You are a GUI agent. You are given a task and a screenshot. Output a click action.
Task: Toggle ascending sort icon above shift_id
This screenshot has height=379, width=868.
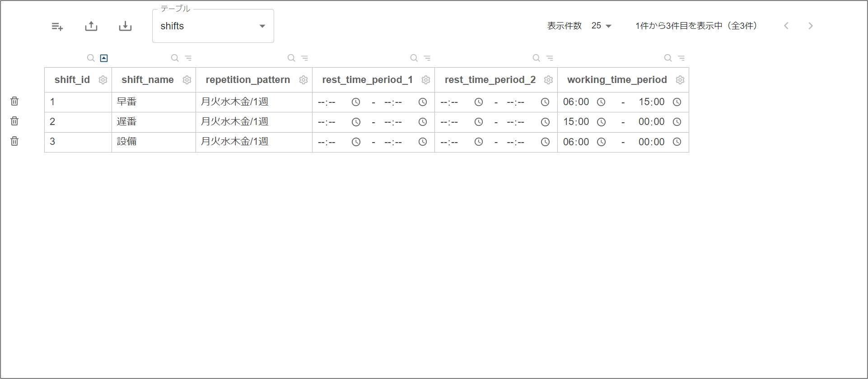click(x=104, y=58)
